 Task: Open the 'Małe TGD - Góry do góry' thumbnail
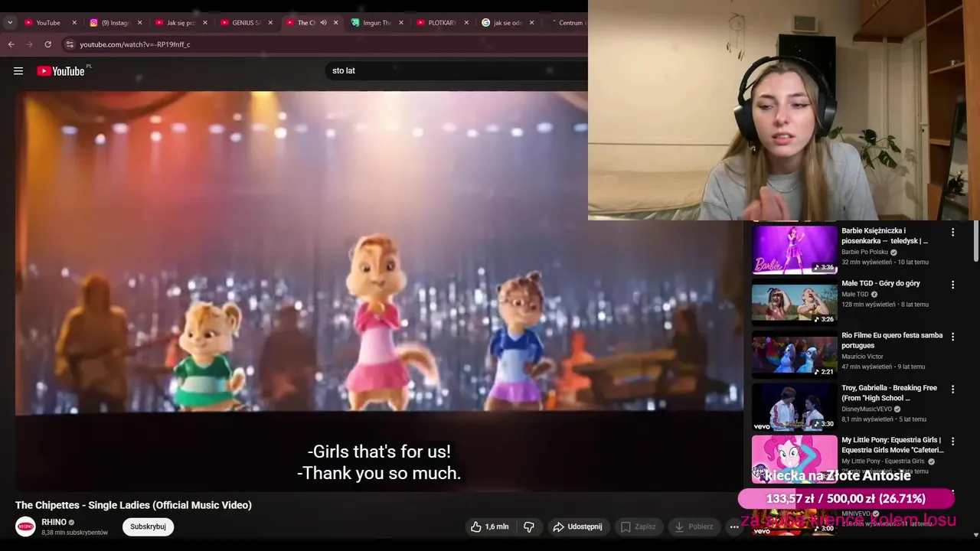(794, 302)
